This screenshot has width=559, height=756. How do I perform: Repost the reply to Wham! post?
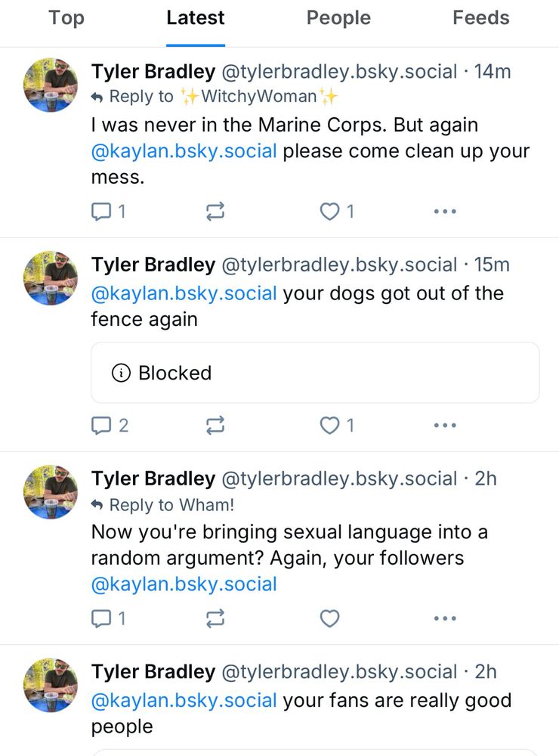coord(215,618)
